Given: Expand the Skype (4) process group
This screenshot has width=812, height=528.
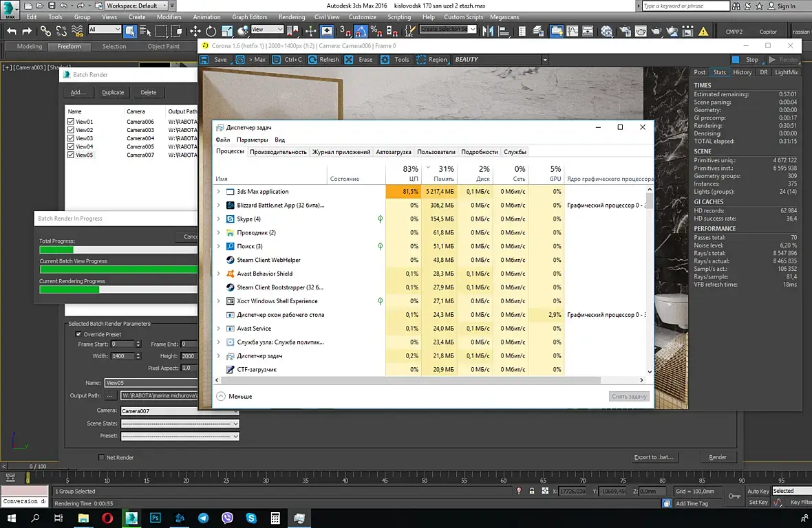Looking at the screenshot, I should (x=219, y=219).
